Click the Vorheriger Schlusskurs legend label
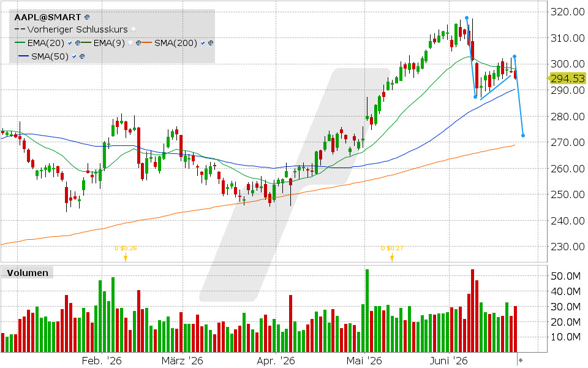 [78, 29]
